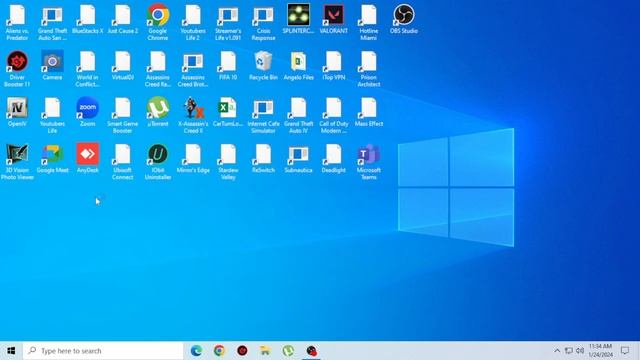Click the Youtubers Life 2 icon
640x360 pixels.
(193, 22)
